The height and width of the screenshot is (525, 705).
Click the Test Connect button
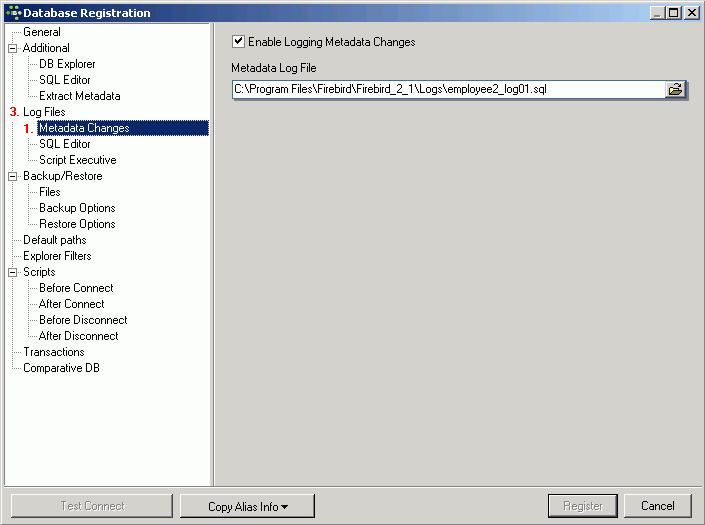pos(92,506)
